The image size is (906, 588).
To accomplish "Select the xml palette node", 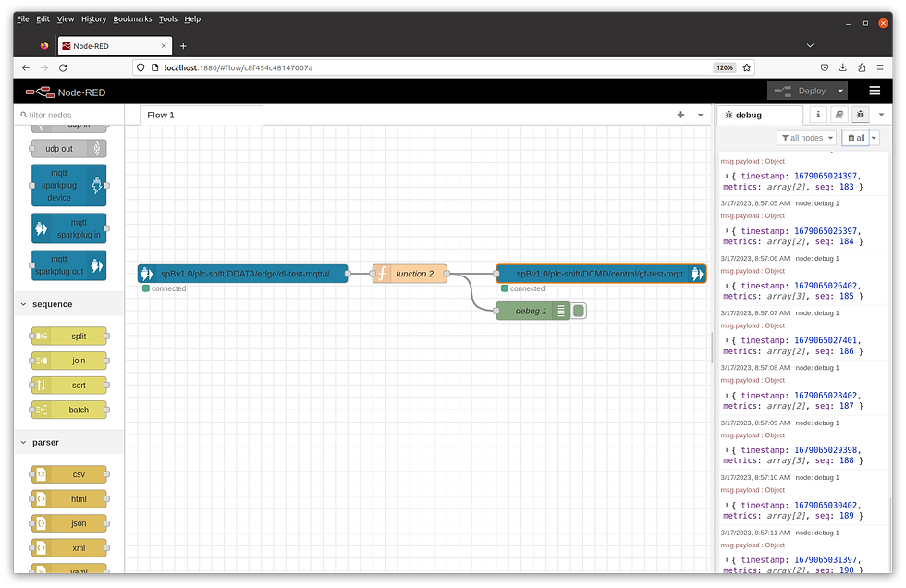I will point(68,547).
